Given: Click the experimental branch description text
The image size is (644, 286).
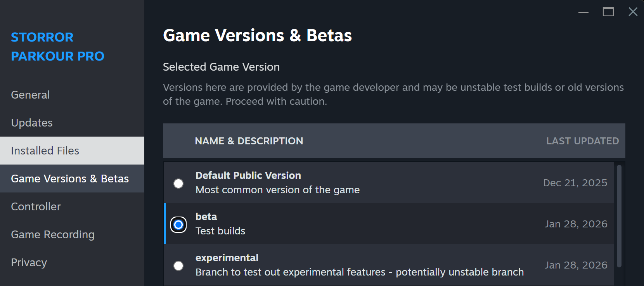Looking at the screenshot, I should 359,272.
